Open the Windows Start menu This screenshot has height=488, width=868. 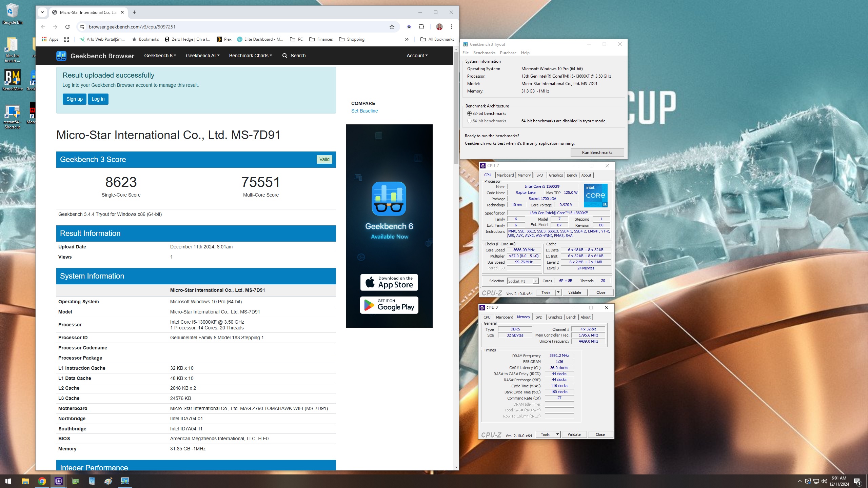(8, 481)
